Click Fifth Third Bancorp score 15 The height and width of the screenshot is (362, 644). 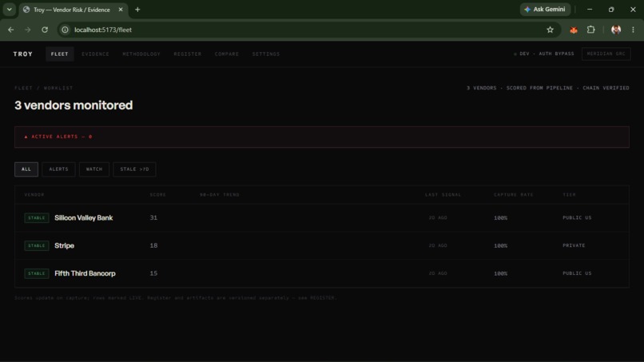(x=153, y=273)
